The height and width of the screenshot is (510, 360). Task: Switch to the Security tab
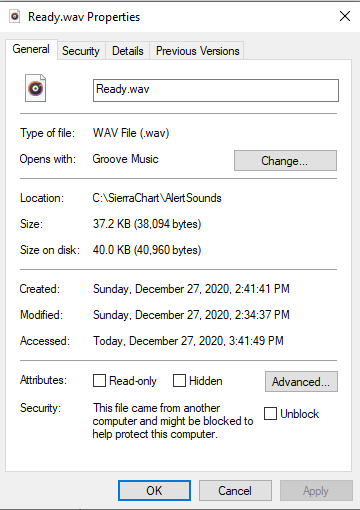point(81,51)
